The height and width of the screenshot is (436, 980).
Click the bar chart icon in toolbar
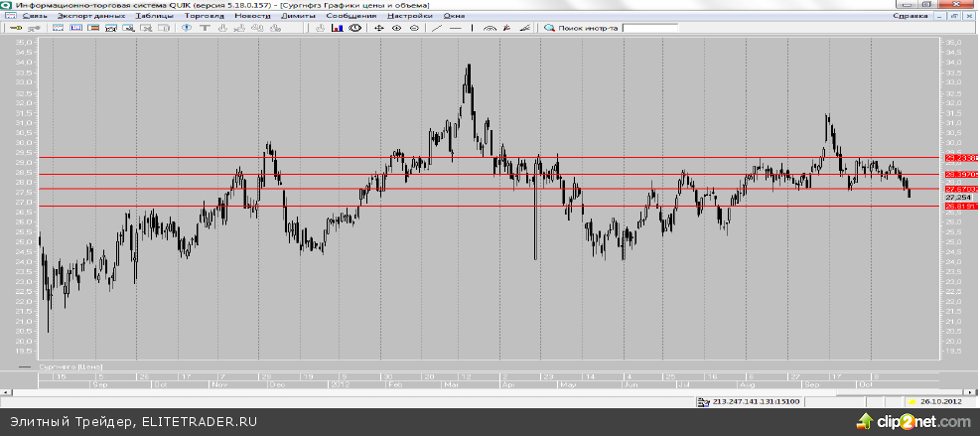337,28
